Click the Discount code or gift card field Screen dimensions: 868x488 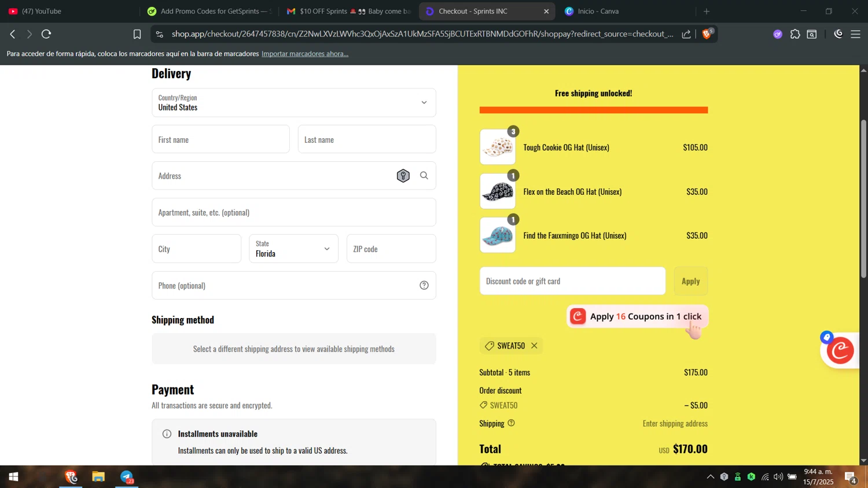572,281
